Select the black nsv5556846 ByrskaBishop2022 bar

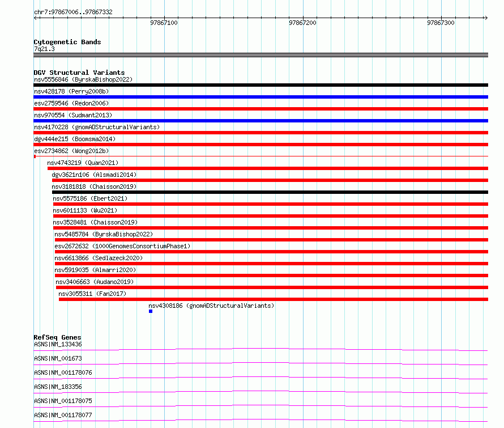click(260, 85)
